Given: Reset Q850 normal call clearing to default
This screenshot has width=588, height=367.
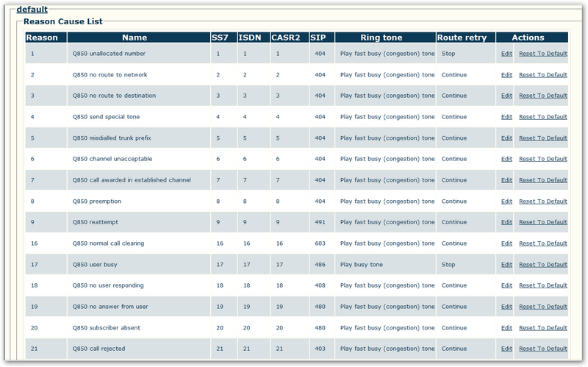Looking at the screenshot, I should coord(543,243).
